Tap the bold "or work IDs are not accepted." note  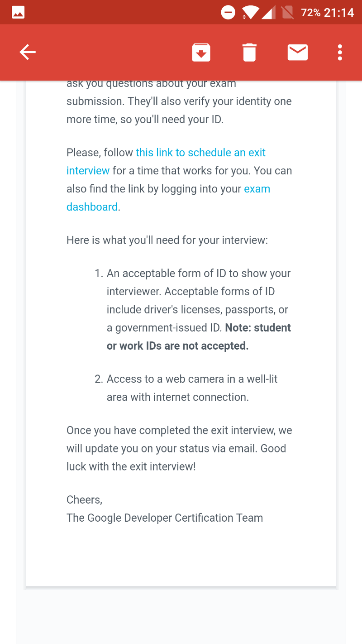tap(177, 346)
